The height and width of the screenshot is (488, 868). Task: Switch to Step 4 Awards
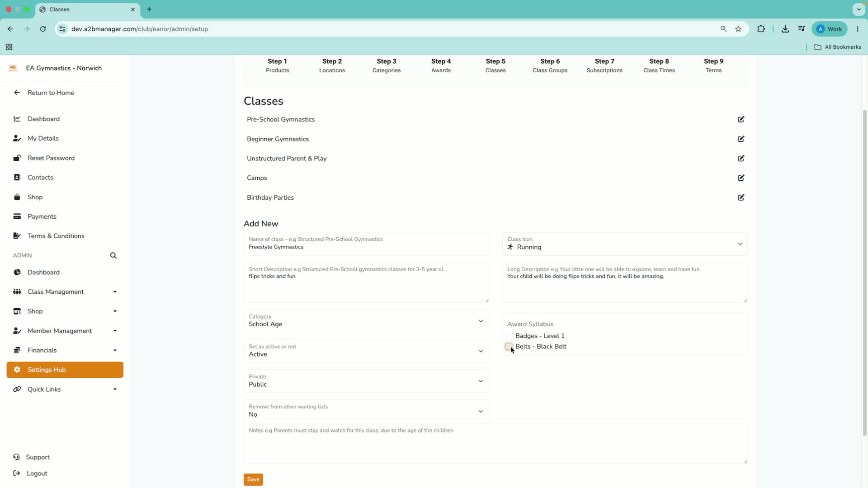(x=441, y=66)
